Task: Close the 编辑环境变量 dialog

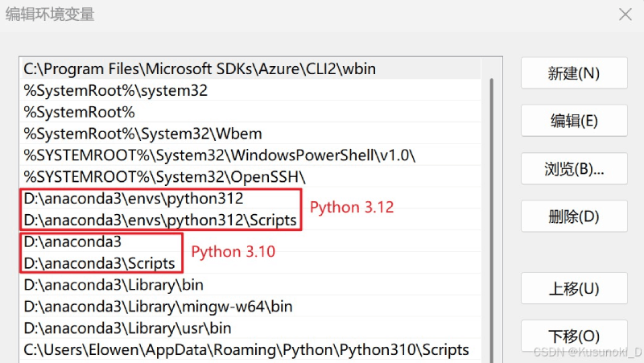Action: click(625, 14)
